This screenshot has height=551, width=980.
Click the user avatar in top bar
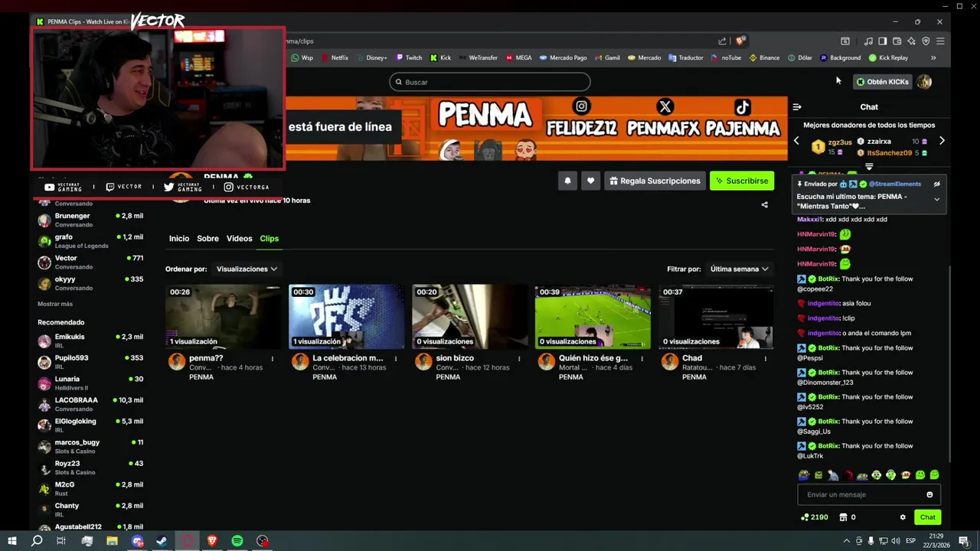pyautogui.click(x=924, y=82)
